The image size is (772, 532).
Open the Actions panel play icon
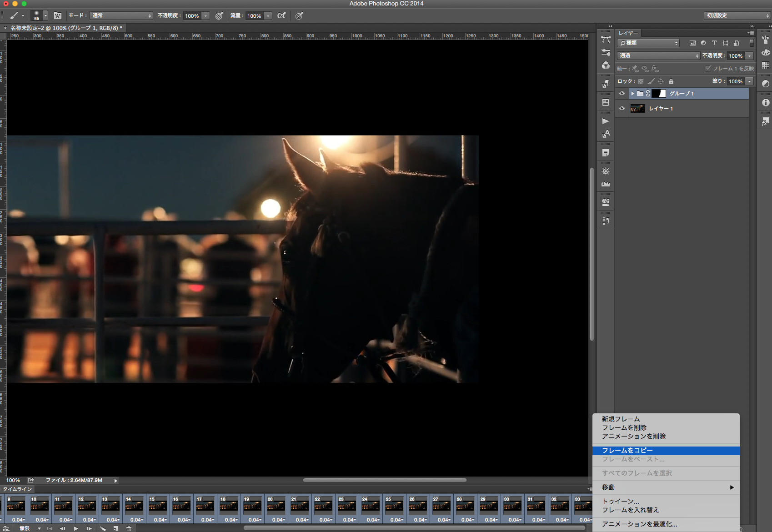coord(606,121)
